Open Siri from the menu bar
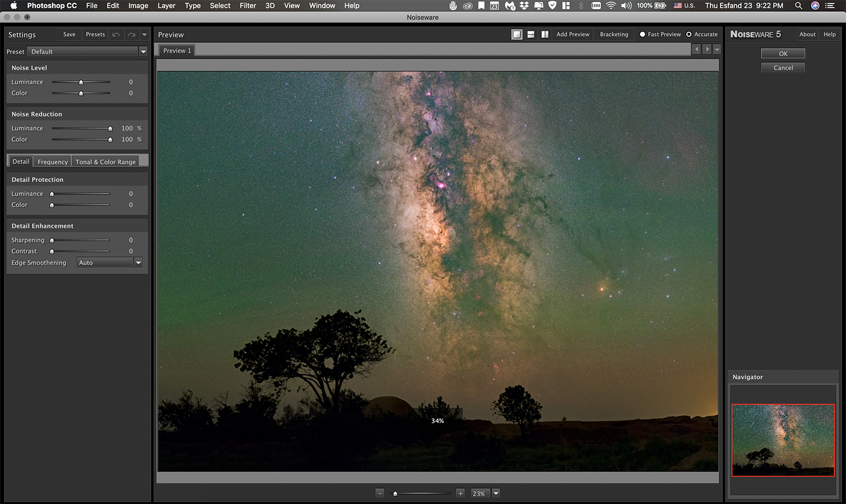This screenshot has height=504, width=846. point(815,6)
